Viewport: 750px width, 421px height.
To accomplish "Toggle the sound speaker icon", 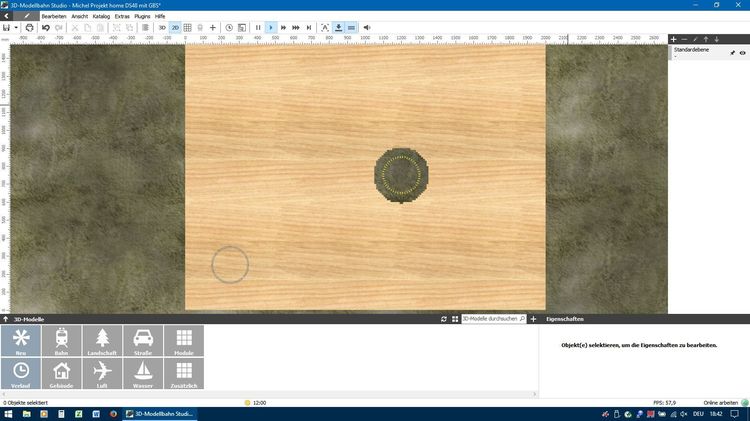I will click(x=367, y=28).
